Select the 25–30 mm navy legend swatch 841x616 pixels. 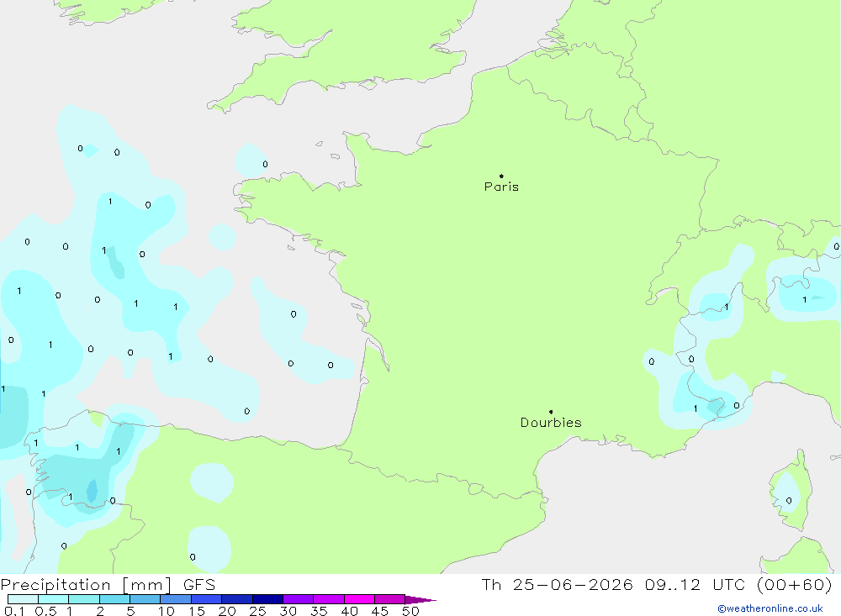tap(267, 599)
